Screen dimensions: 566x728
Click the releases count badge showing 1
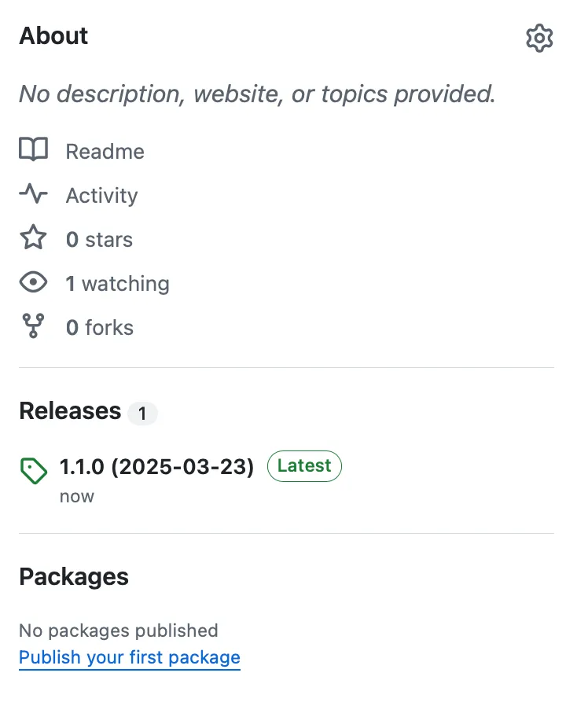point(142,413)
